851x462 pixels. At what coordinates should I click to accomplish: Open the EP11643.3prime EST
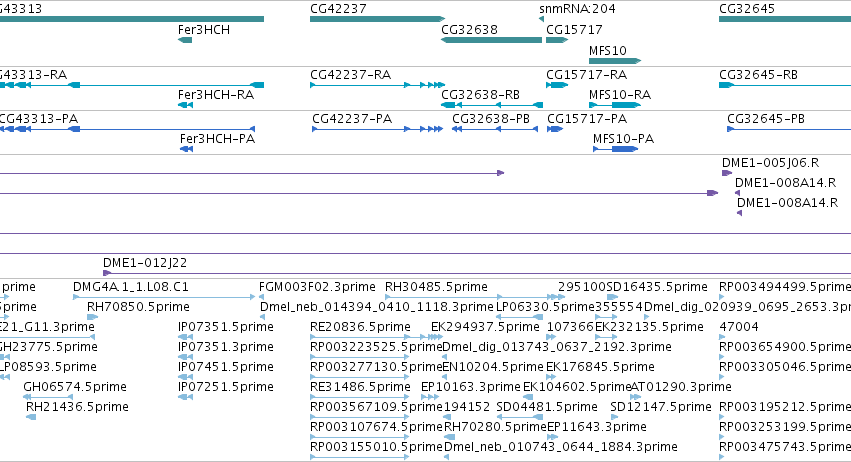[x=550, y=437]
